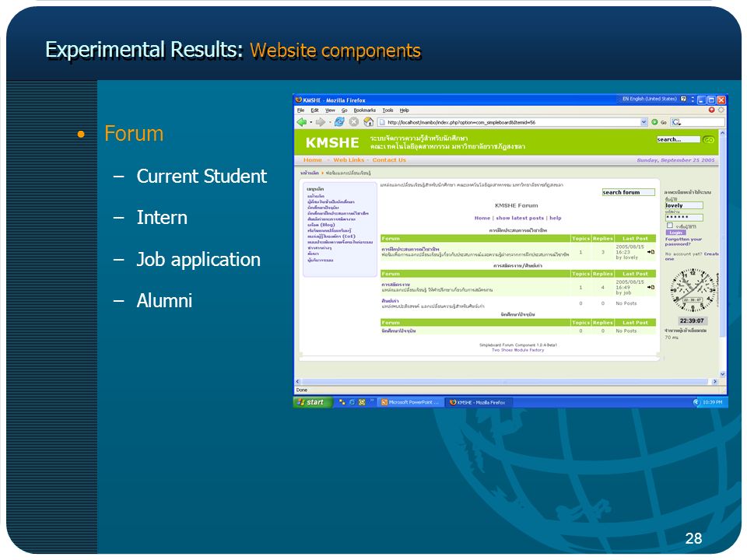Click the vertical scrollbar down arrow
Screen dimensions: 747x560
pyautogui.click(x=723, y=374)
